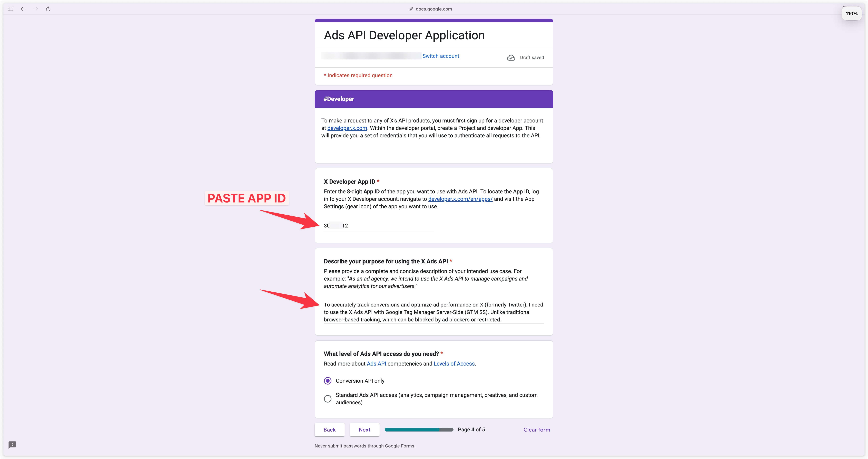Focus the purpose description text area
The width and height of the screenshot is (868, 459).
pyautogui.click(x=433, y=312)
